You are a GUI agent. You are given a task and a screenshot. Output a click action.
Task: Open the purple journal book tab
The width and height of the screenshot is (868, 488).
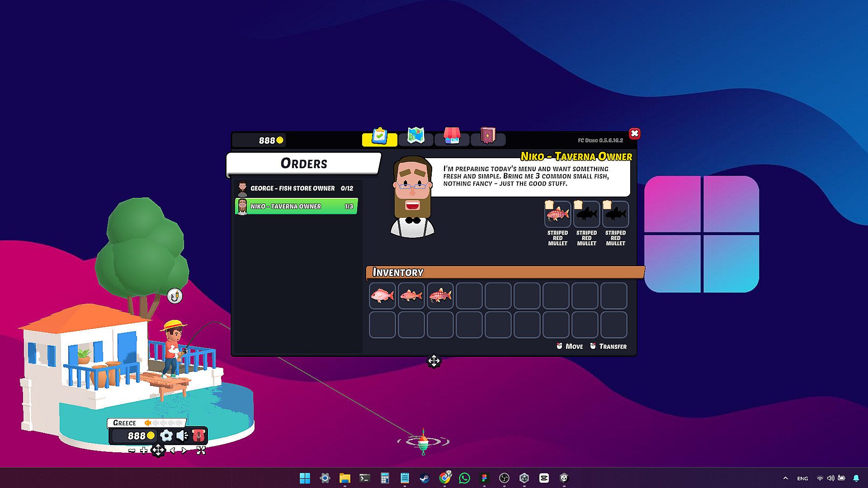488,137
